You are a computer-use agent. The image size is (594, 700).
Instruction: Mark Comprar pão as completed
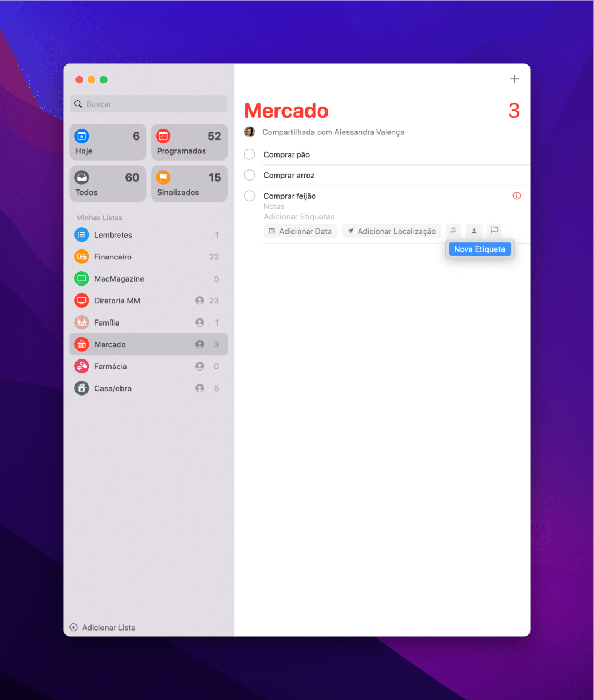pyautogui.click(x=249, y=154)
